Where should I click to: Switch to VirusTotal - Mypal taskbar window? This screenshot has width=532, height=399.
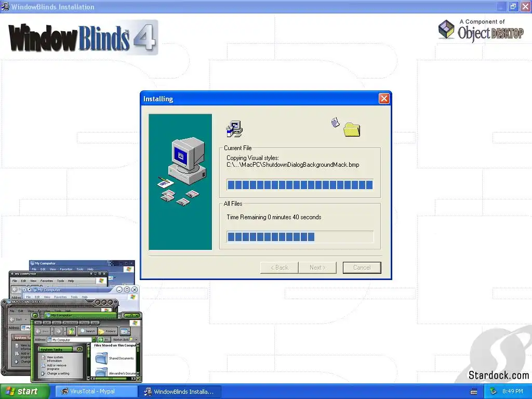pos(96,392)
